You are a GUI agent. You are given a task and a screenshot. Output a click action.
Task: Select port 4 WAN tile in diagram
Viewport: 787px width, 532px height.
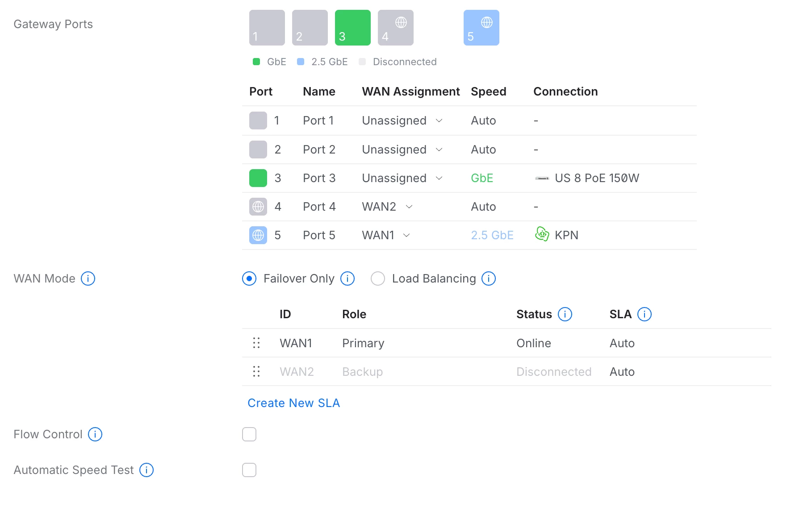click(396, 28)
